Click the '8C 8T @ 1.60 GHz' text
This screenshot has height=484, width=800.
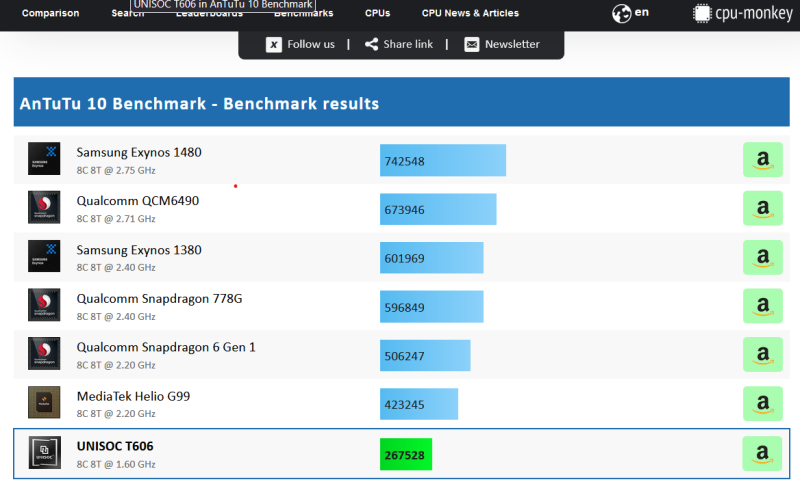click(x=116, y=465)
